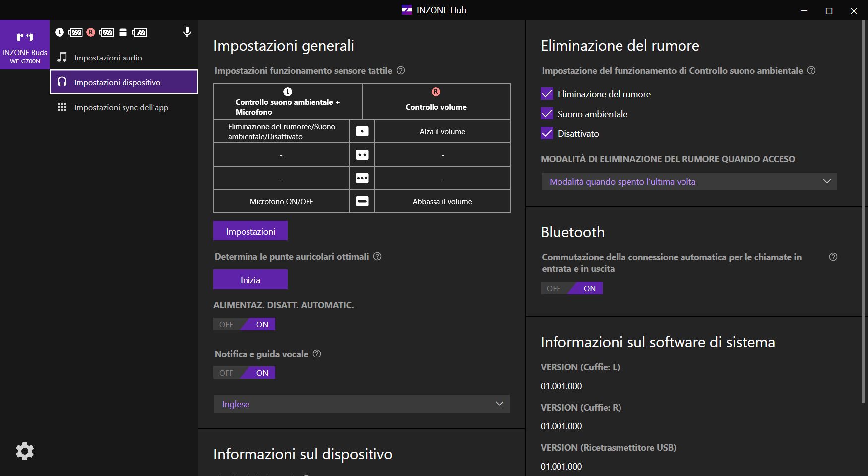868x476 pixels.
Task: Click 'Informazioni sul software di sistema' heading
Action: pos(658,342)
